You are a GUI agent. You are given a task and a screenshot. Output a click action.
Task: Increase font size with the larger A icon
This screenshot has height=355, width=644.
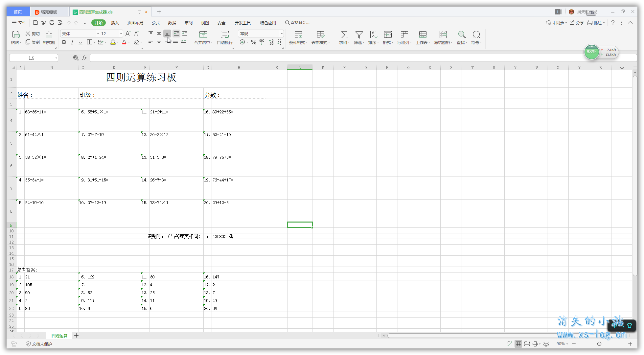click(128, 34)
